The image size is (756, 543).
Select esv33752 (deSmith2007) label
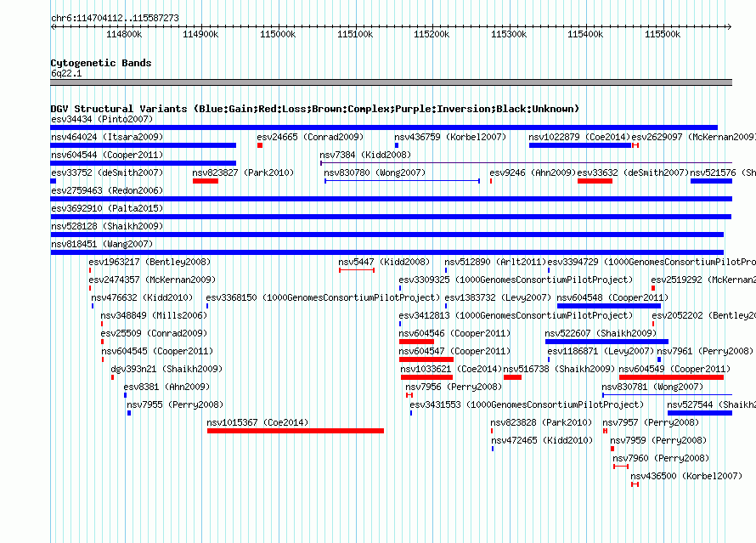pos(107,173)
